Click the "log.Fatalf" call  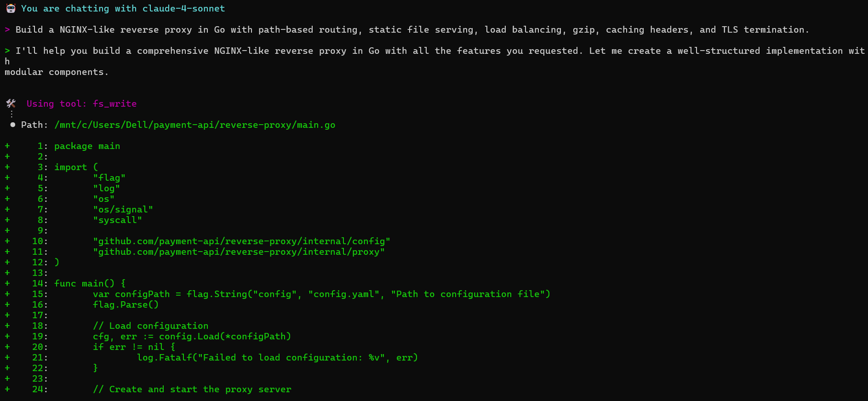tap(164, 357)
